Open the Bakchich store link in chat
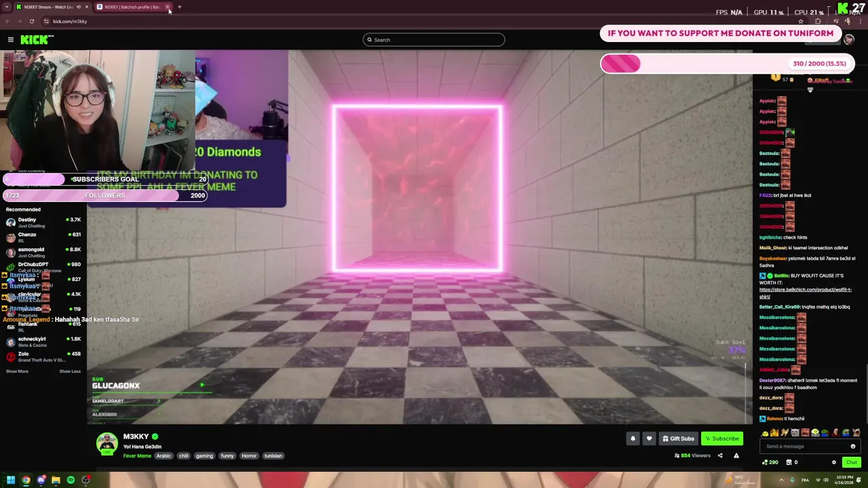The image size is (868, 488). (805, 293)
